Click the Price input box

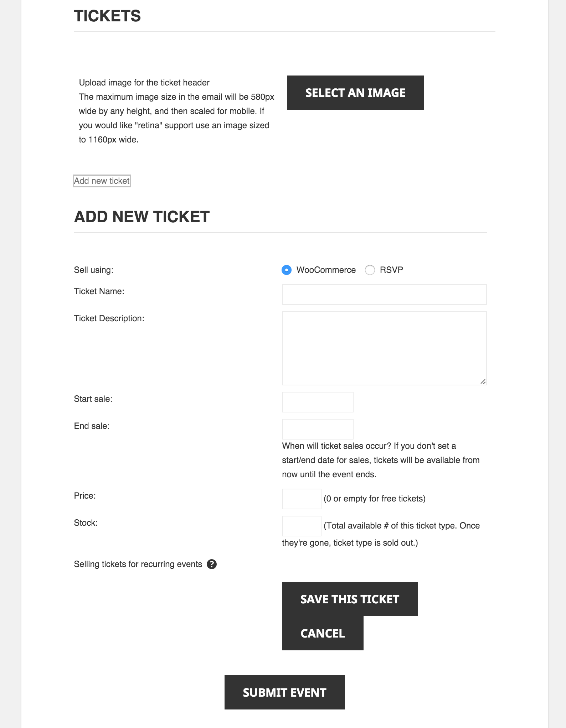pyautogui.click(x=302, y=499)
